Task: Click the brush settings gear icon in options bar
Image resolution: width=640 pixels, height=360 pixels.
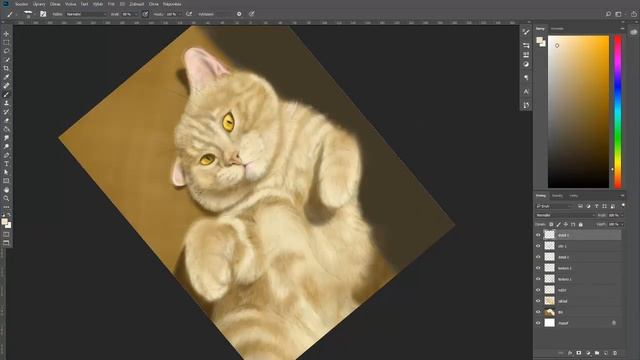Action: [239, 14]
